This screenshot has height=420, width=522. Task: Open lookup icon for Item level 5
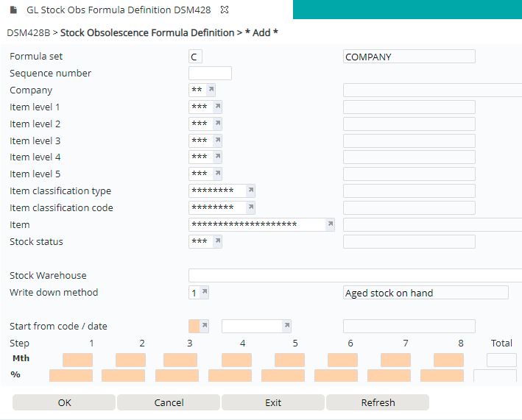218,174
